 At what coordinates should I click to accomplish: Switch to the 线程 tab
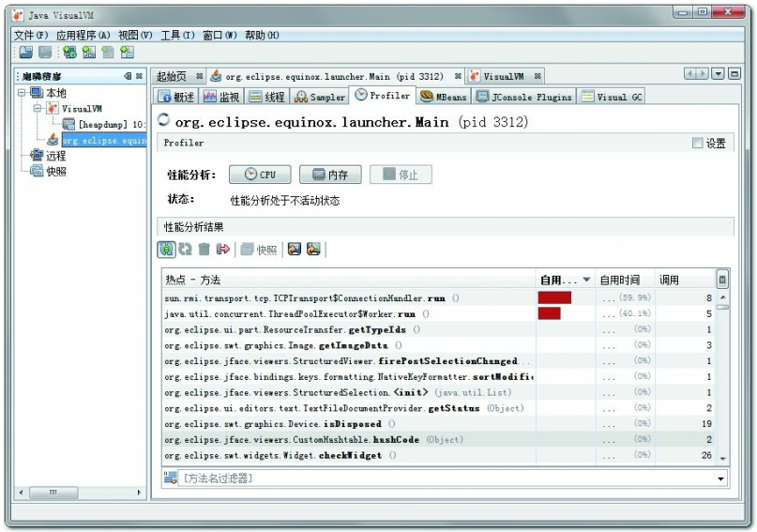point(266,97)
